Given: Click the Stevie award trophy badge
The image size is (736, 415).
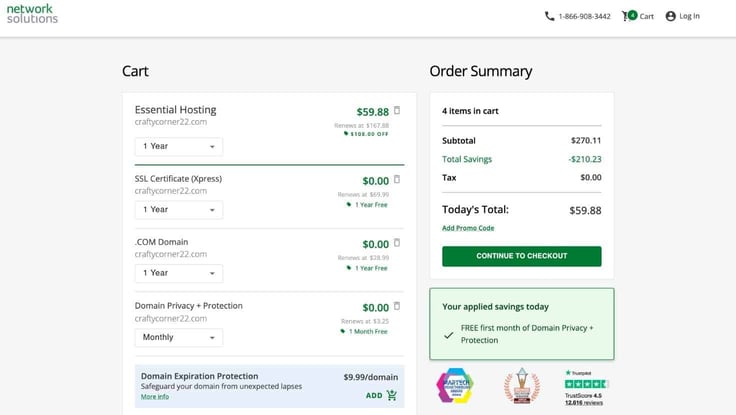Looking at the screenshot, I should 522,386.
